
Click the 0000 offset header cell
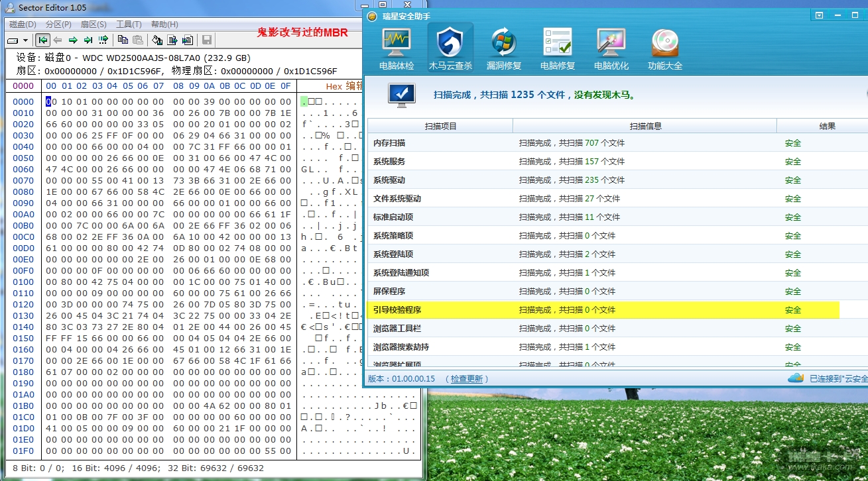tap(23, 86)
